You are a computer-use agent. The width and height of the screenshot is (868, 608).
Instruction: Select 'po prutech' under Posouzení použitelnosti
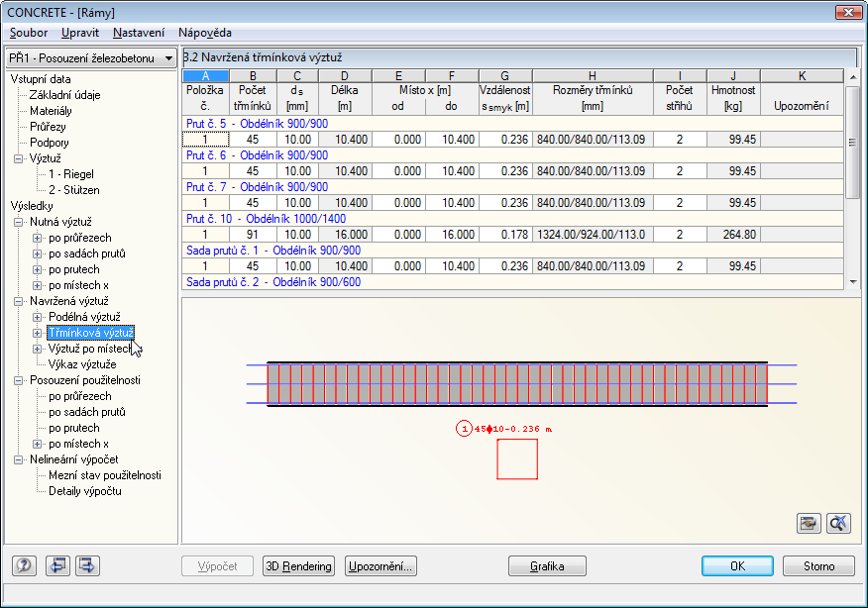pos(74,428)
